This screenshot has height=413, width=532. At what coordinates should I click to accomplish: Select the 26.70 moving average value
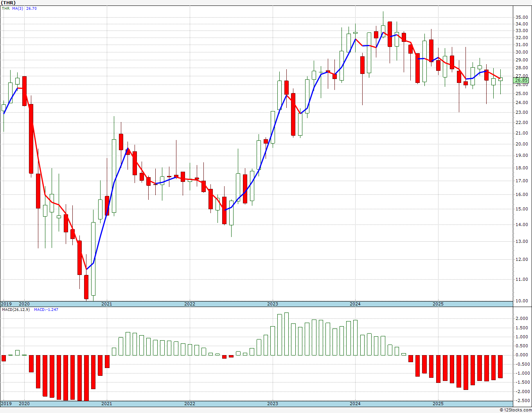[31, 8]
